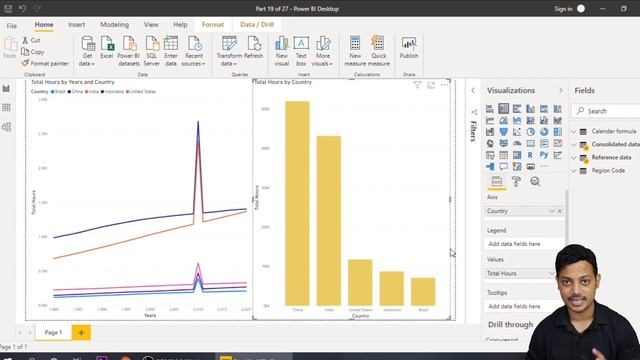Screen dimensions: 640x360
Task: Open the Fields well tab icon
Action: click(497, 182)
